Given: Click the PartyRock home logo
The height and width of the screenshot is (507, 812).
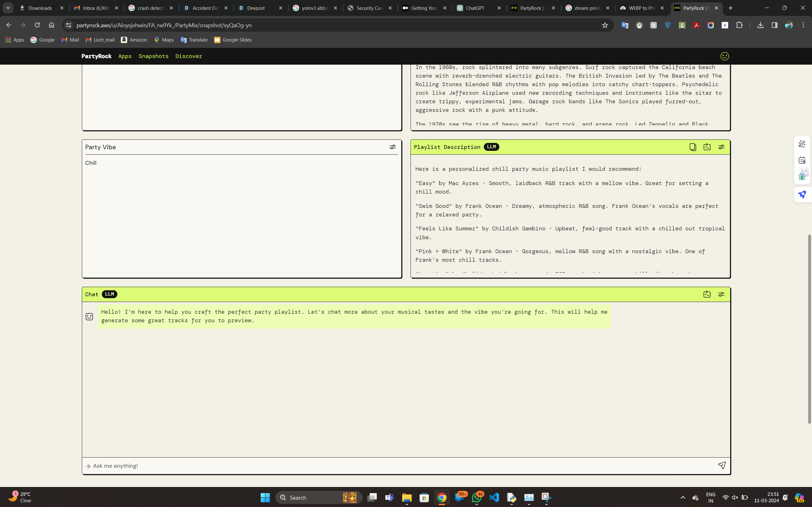Looking at the screenshot, I should [96, 56].
